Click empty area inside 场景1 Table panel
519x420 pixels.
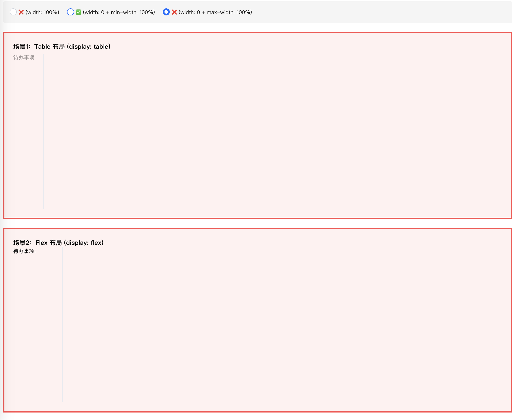[266, 131]
